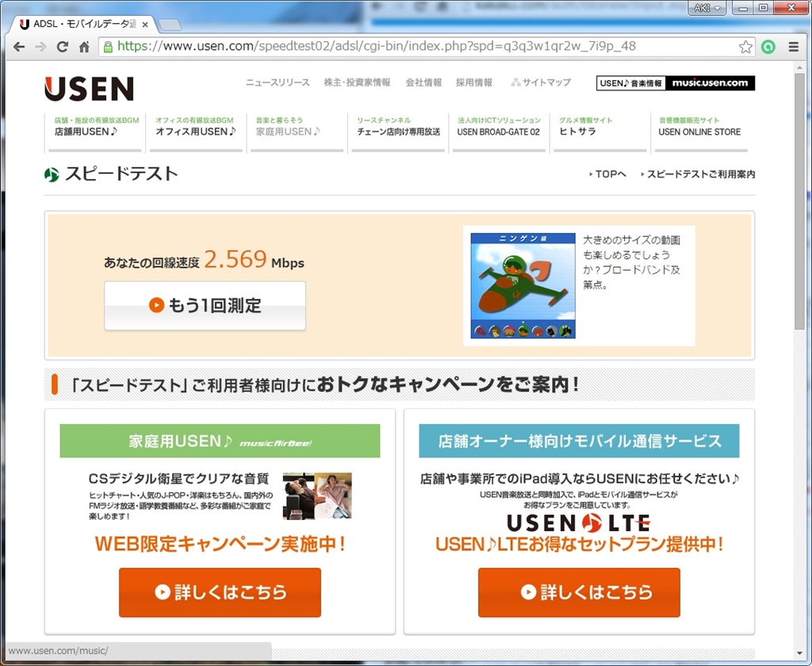Click USEN♪LTEお得なセットプラン提供中! text
812x666 pixels.
pyautogui.click(x=579, y=545)
